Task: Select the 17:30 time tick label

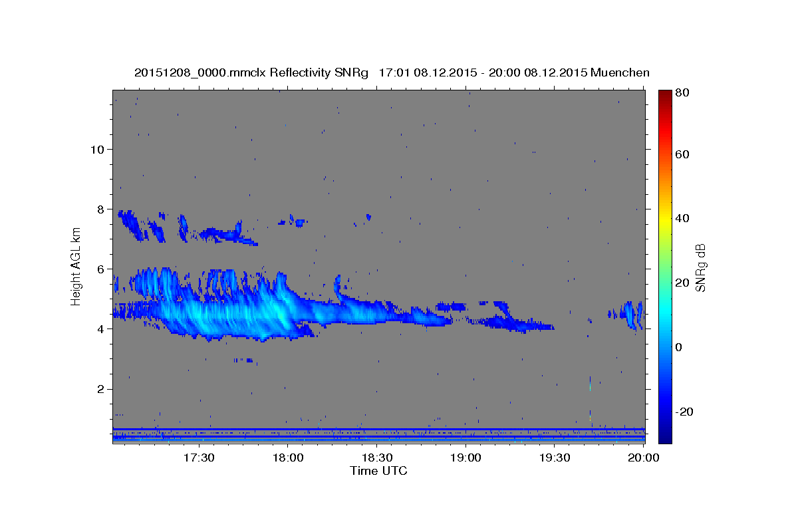Action: [x=199, y=458]
